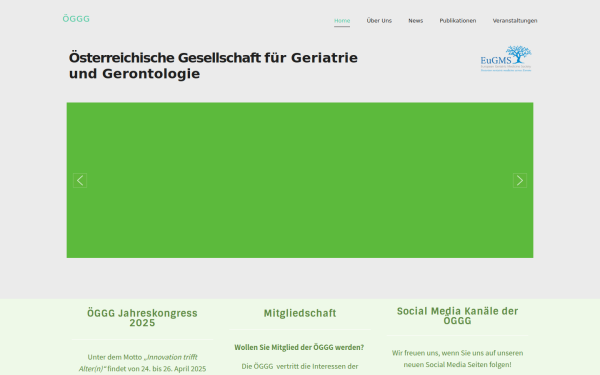Advance slider with right arrow
The height and width of the screenshot is (375, 600).
click(520, 180)
